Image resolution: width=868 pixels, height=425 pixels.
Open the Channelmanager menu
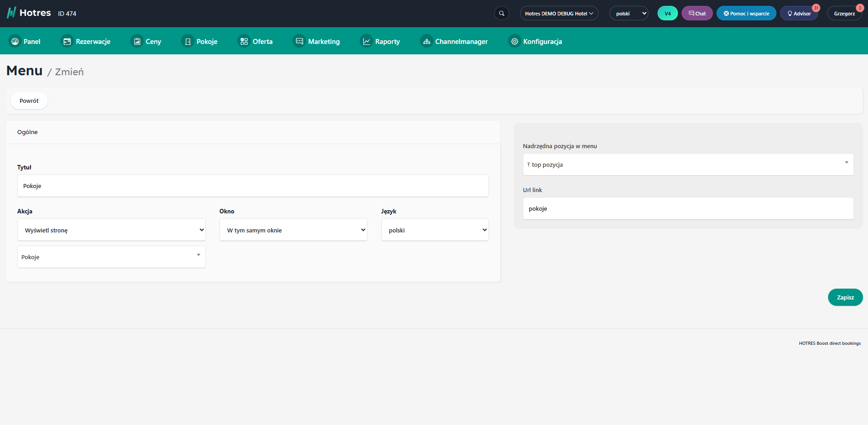[x=454, y=41]
